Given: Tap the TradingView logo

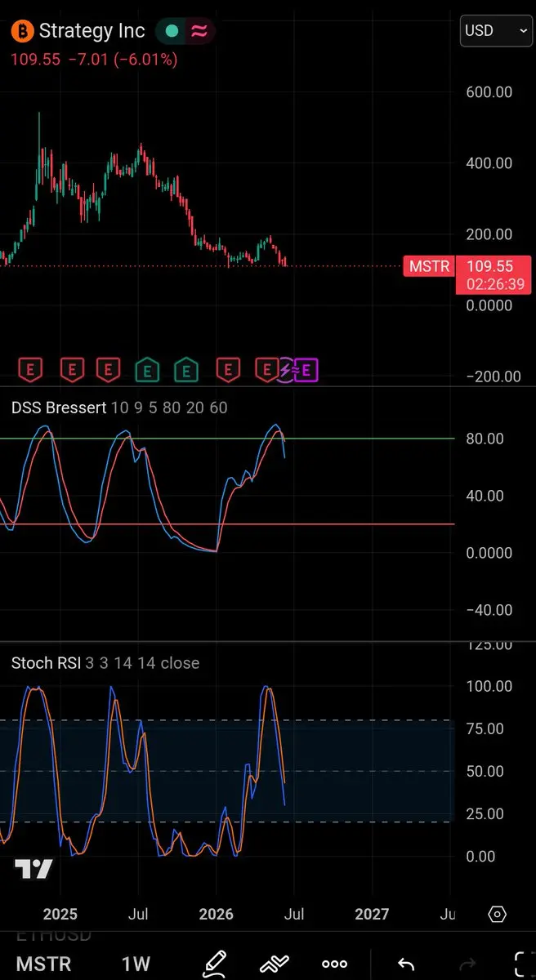Looking at the screenshot, I should 33,870.
